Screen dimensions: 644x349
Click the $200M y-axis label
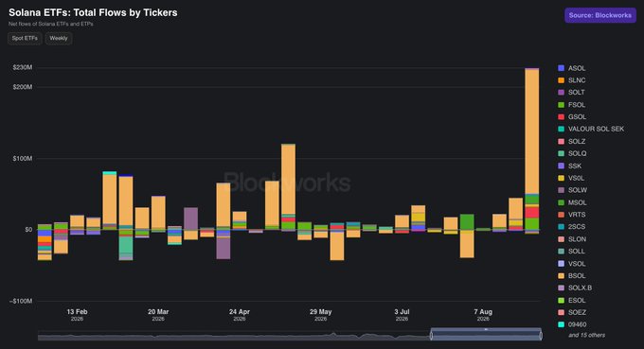coord(22,87)
